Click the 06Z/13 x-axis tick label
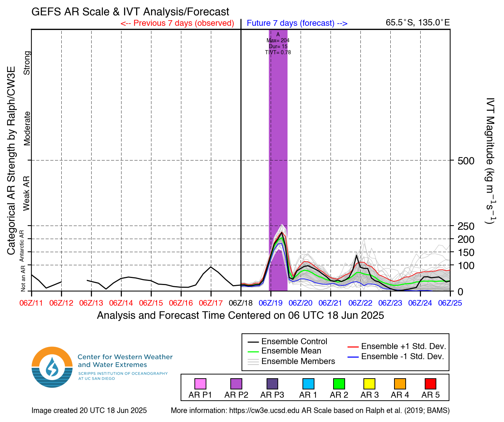Screen dimensions: 504x422 [91, 303]
